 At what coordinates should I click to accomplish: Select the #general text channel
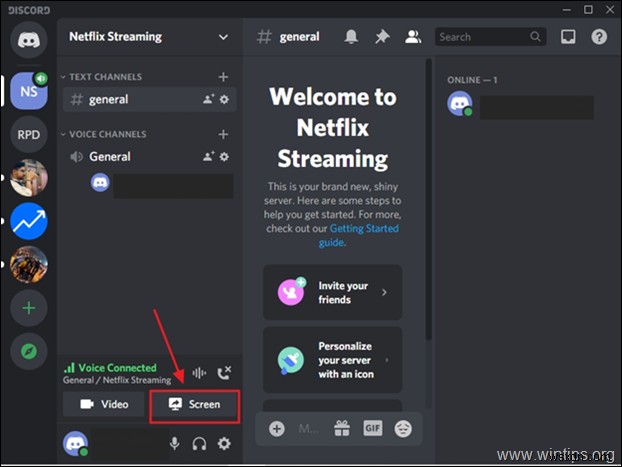150,99
